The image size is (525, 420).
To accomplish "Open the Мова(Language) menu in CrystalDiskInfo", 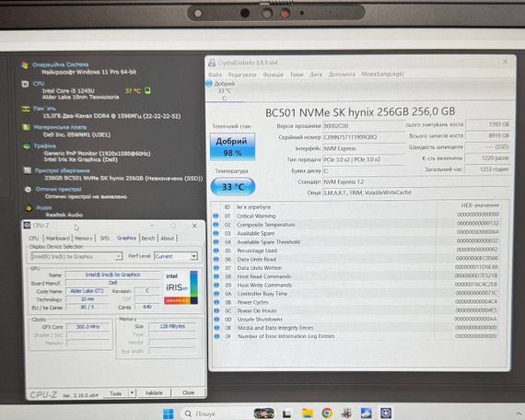I will tap(383, 74).
